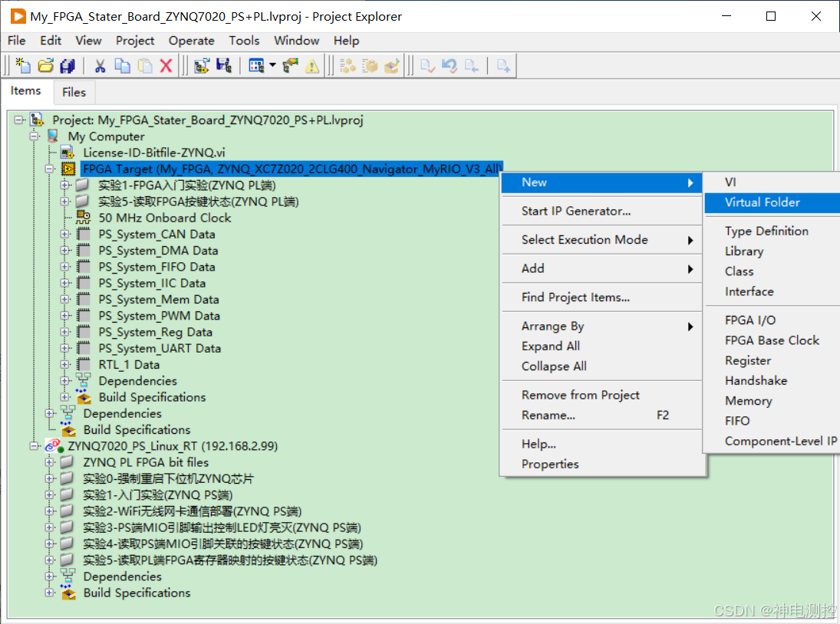Click the Open Project folder icon
The width and height of the screenshot is (840, 624).
[45, 65]
